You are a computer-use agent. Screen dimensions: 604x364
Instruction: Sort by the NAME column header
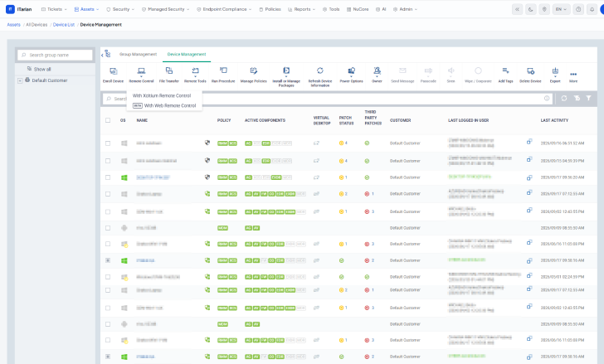coord(142,120)
